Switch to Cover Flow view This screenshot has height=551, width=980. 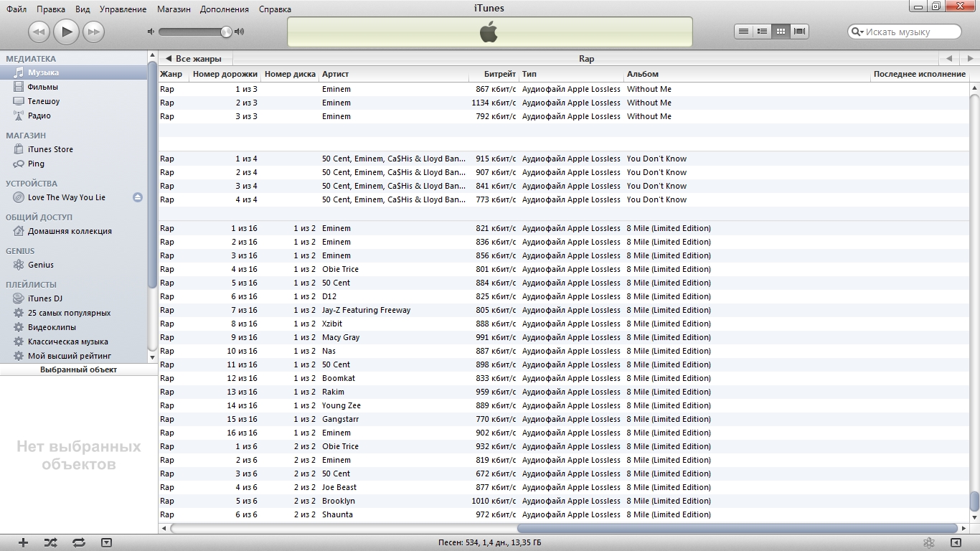800,31
